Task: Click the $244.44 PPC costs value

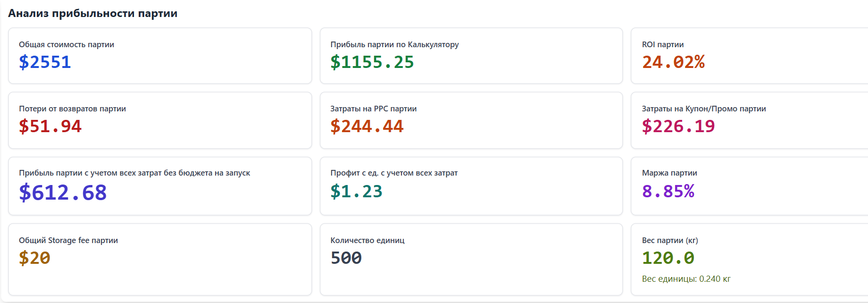Action: 367,126
